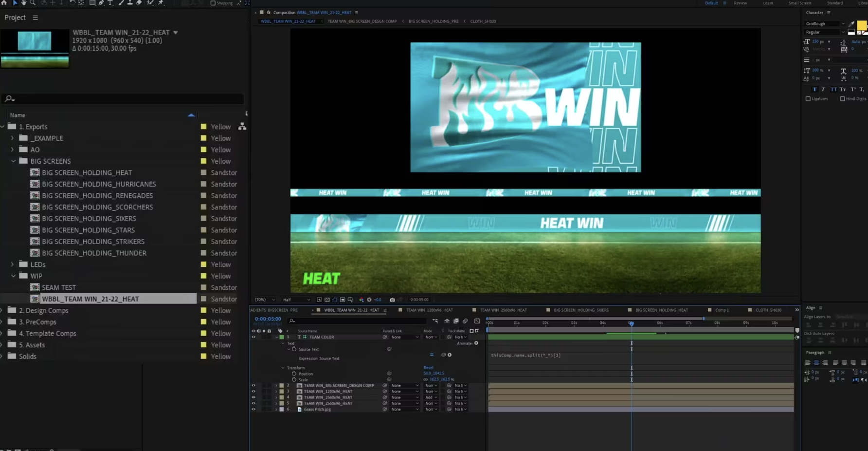Check the Hindi Digits checkbox

(x=842, y=99)
